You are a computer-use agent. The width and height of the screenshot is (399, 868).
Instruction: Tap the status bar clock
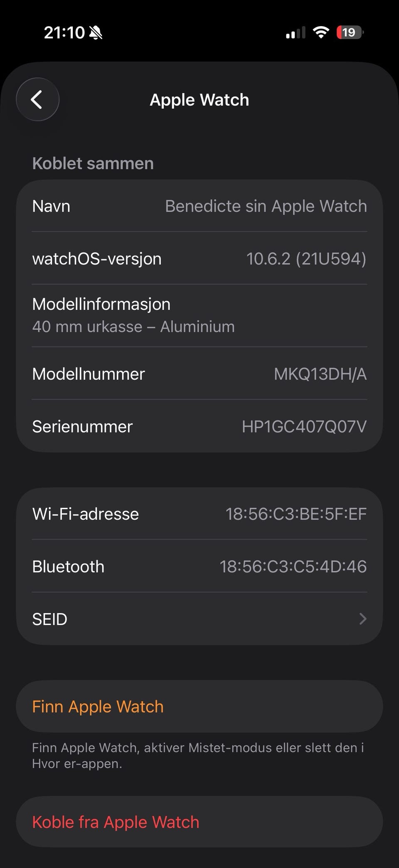(64, 32)
